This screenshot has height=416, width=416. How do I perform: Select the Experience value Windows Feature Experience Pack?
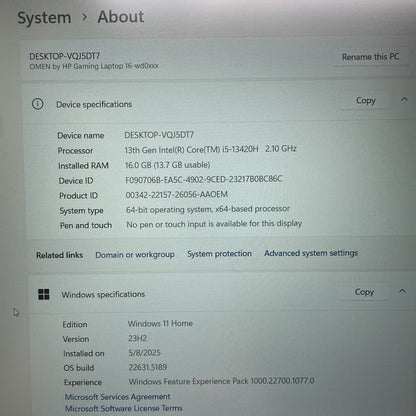pos(221,381)
